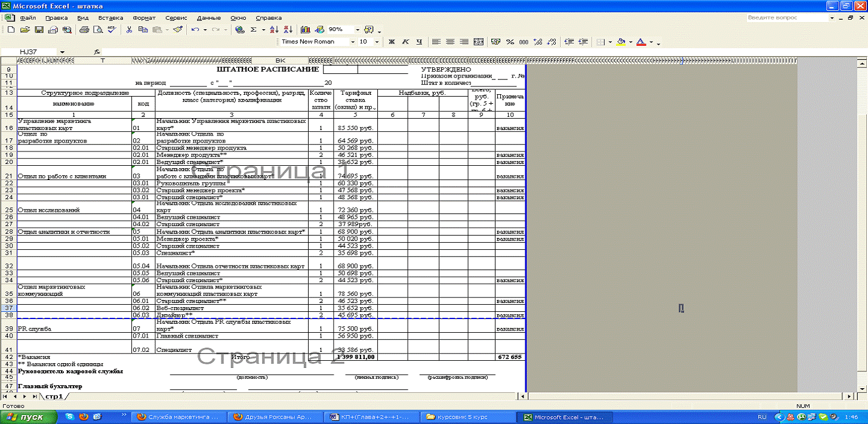Select the стр1 sheet tab
This screenshot has width=868, height=424.
click(x=54, y=396)
